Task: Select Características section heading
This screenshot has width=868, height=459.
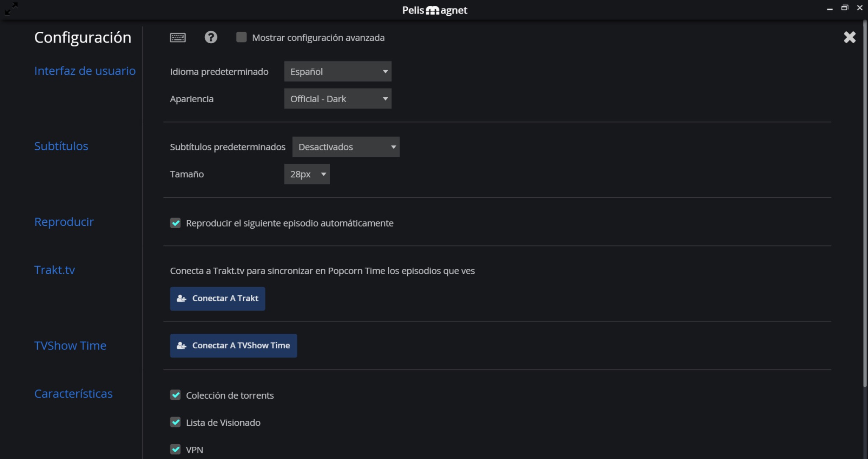Action: [x=73, y=394]
